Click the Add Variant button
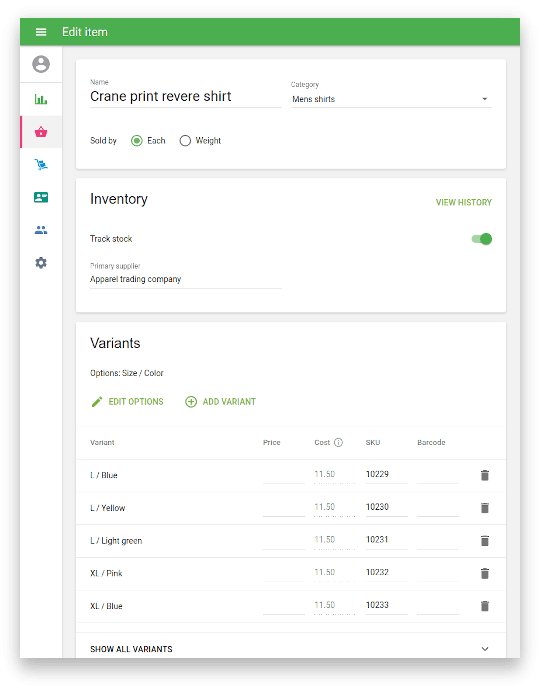 coord(220,401)
